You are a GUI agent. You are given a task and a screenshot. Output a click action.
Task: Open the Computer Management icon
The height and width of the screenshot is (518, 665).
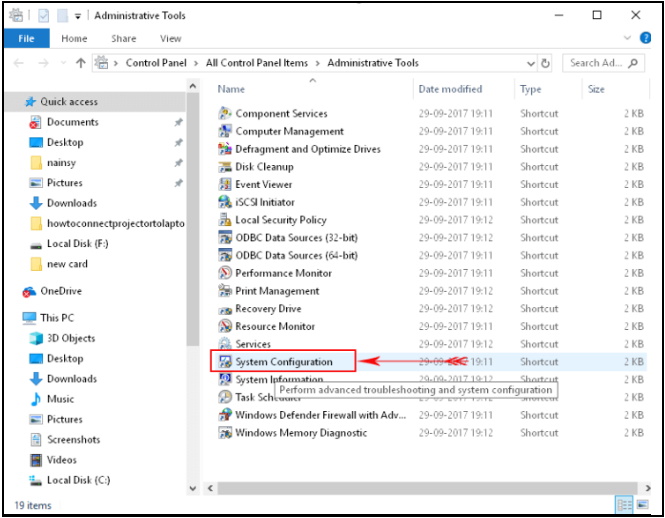225,131
